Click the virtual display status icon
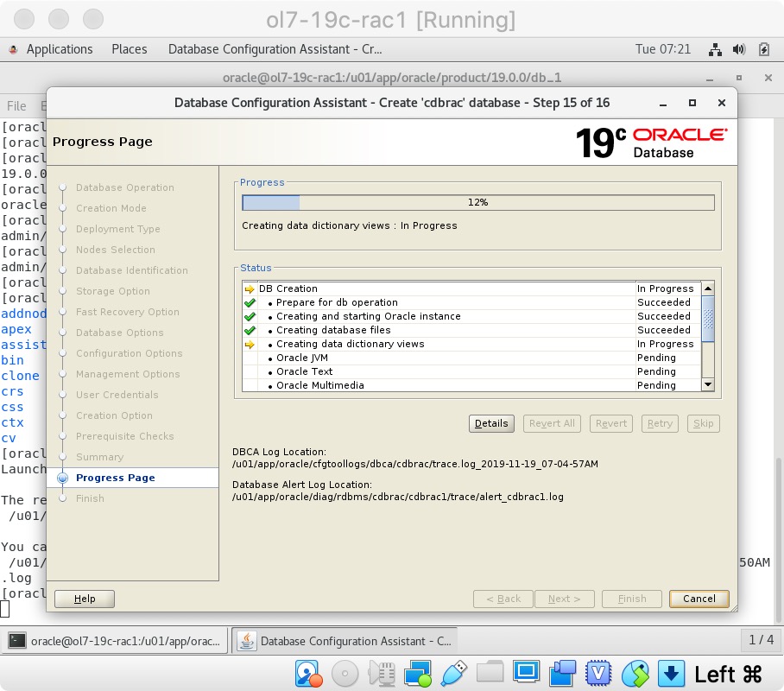 pos(526,673)
